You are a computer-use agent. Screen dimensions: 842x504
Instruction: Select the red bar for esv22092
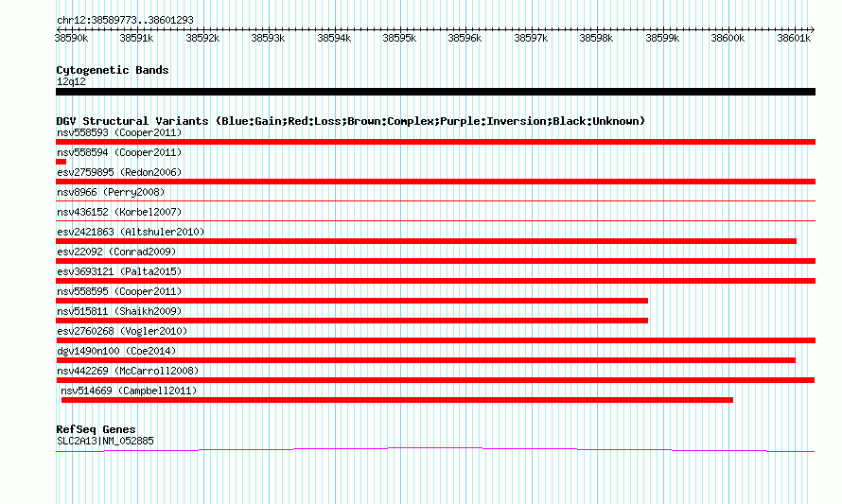pyautogui.click(x=435, y=261)
